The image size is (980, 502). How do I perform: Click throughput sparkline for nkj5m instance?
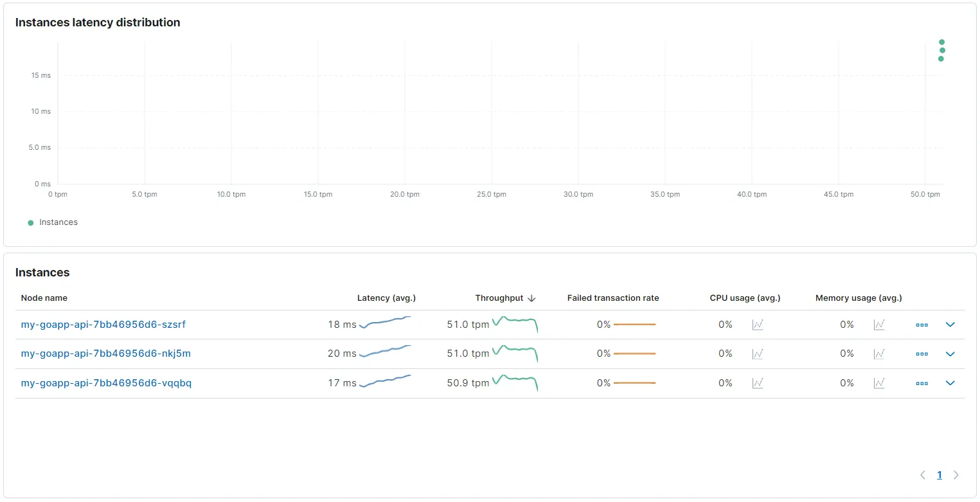click(x=515, y=353)
